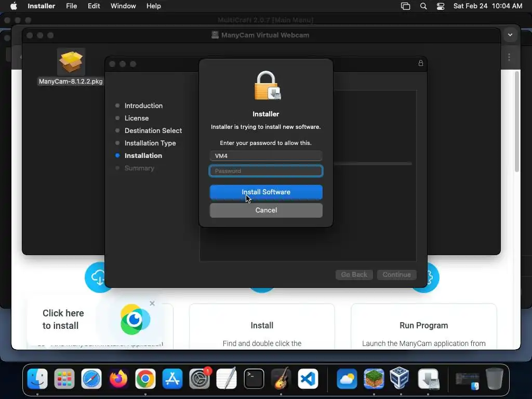Select the Installation step in sidebar
This screenshot has width=532, height=399.
click(143, 156)
